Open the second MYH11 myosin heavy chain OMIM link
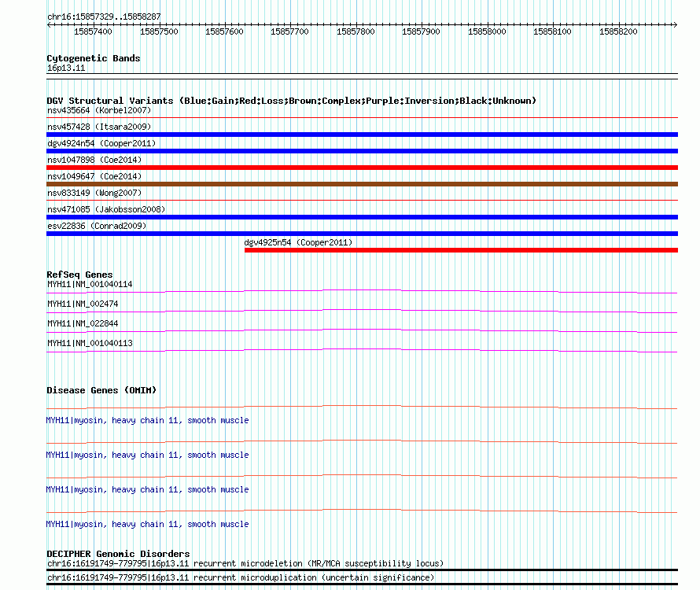This screenshot has height=590, width=700. tap(147, 455)
